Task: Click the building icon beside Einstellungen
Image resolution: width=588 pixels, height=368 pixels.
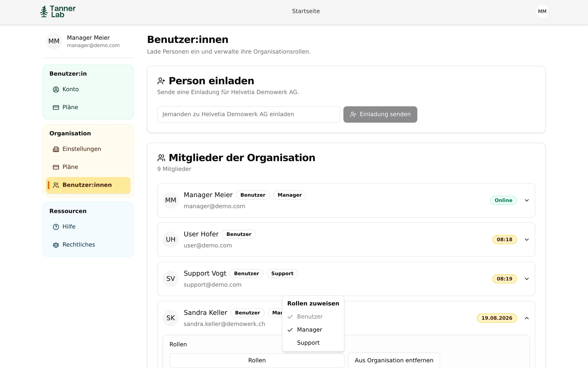Action: click(56, 149)
